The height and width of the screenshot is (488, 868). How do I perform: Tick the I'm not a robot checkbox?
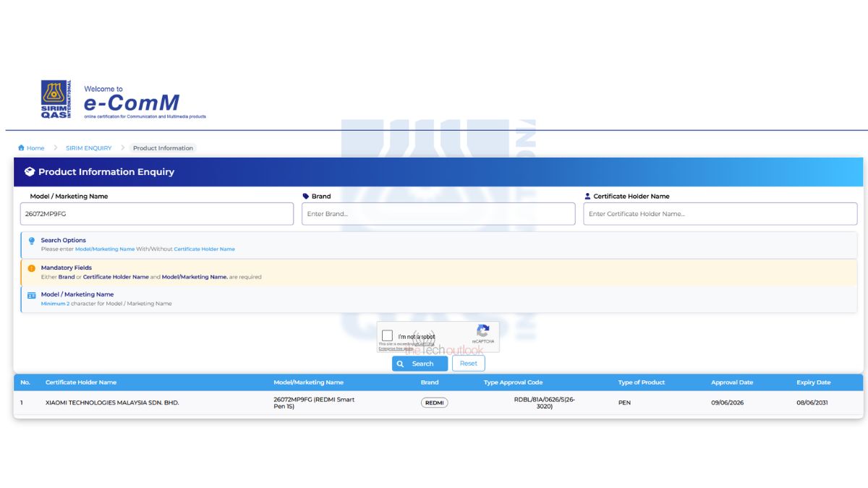(x=388, y=335)
